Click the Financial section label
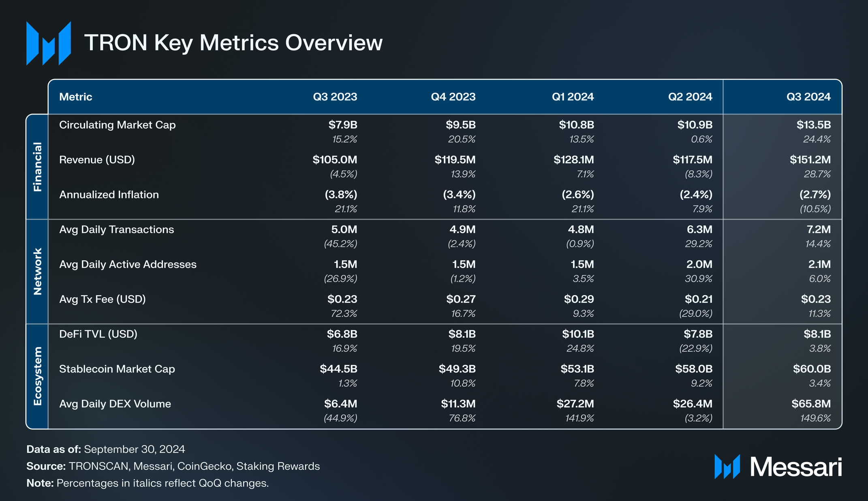Screen dimensions: 868x501 click(37, 166)
